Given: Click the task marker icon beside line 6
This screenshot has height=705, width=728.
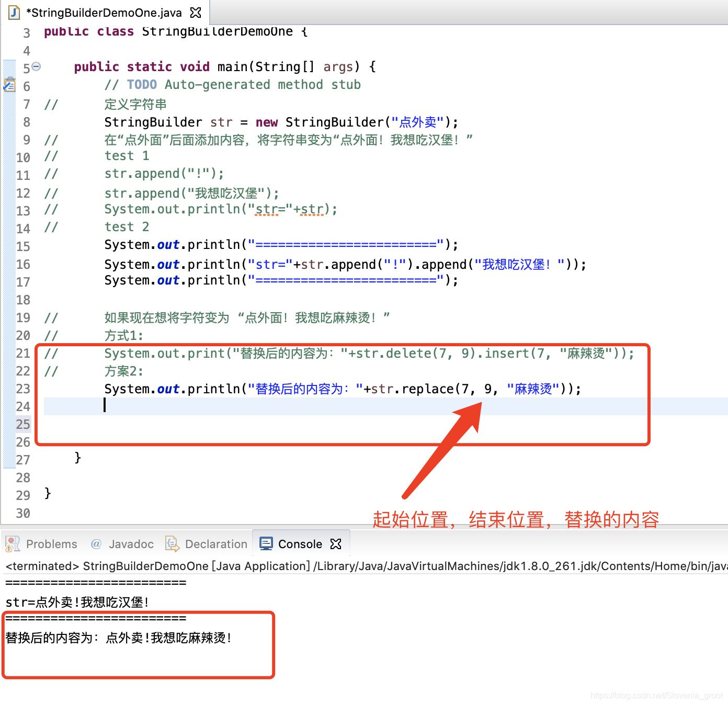Looking at the screenshot, I should coord(9,84).
